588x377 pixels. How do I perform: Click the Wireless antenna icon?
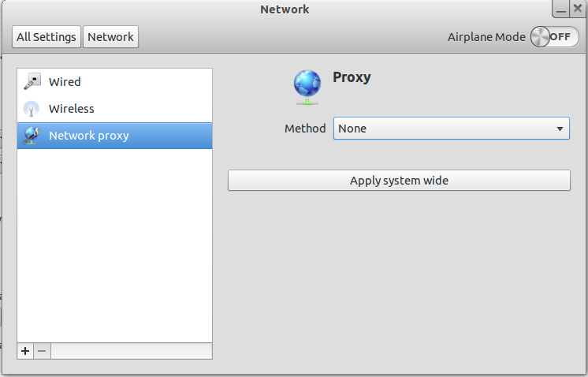[x=32, y=109]
